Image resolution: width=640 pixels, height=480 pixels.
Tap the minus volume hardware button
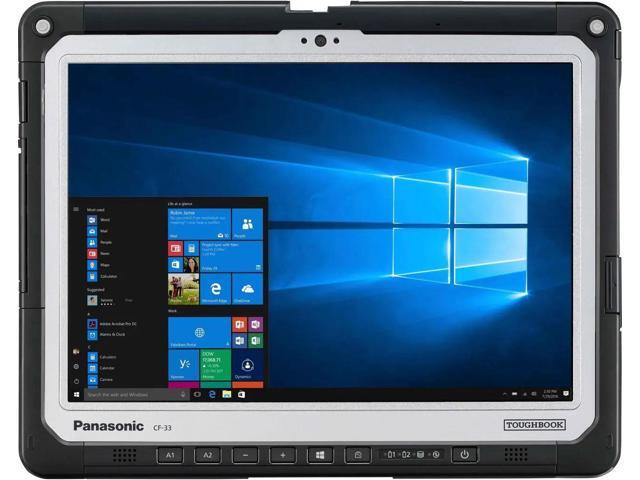(x=245, y=455)
